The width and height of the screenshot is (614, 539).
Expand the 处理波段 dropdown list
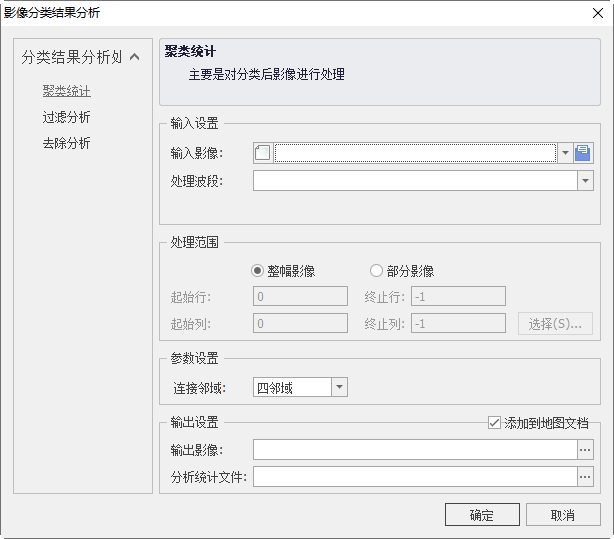click(585, 181)
